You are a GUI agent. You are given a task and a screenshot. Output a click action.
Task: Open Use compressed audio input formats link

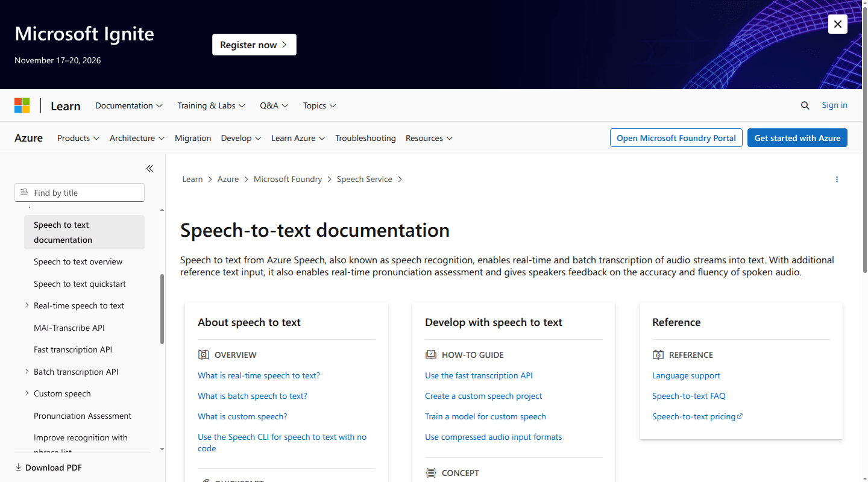[493, 437]
